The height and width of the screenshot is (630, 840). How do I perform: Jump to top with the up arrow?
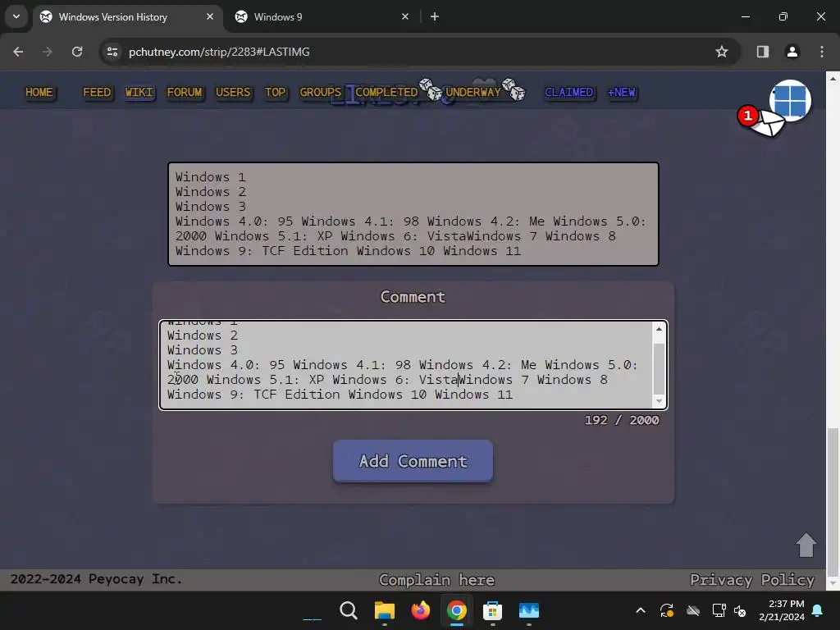[806, 545]
